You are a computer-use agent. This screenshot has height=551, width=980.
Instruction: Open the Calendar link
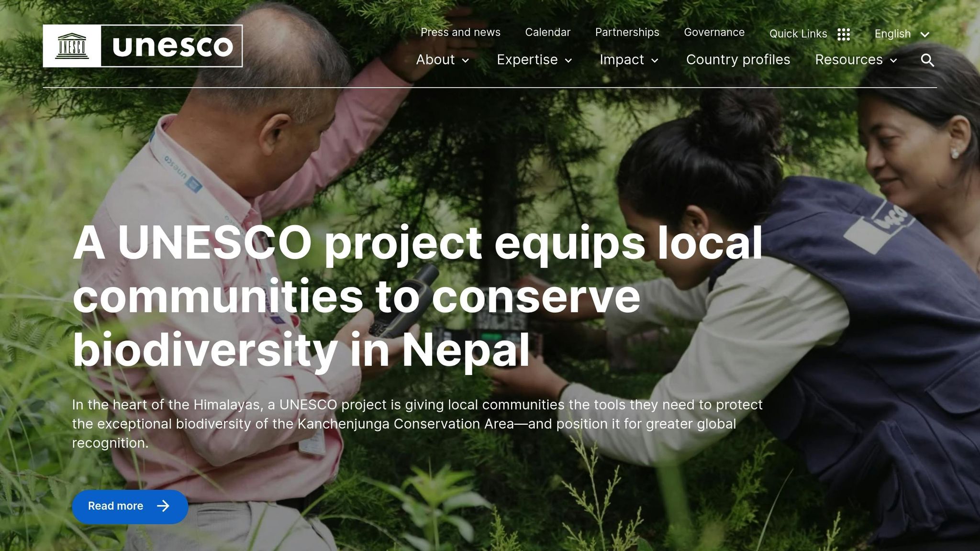[548, 32]
